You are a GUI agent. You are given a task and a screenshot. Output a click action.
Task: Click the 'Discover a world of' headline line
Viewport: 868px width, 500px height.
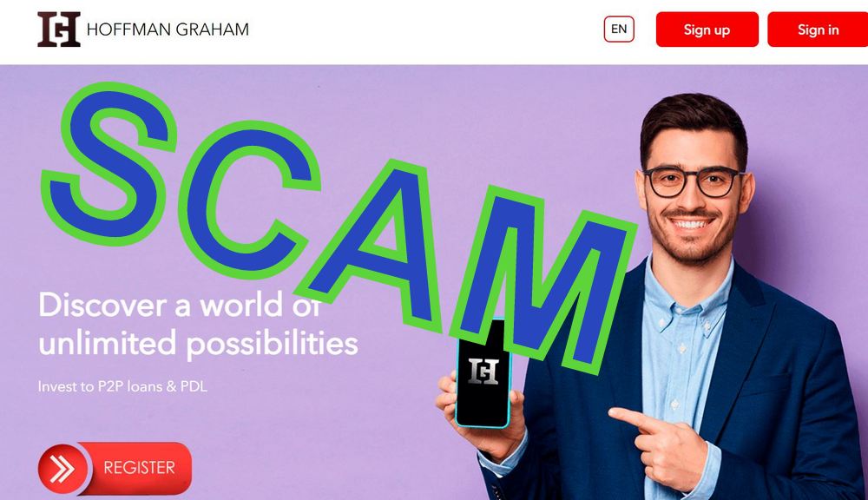(x=180, y=305)
